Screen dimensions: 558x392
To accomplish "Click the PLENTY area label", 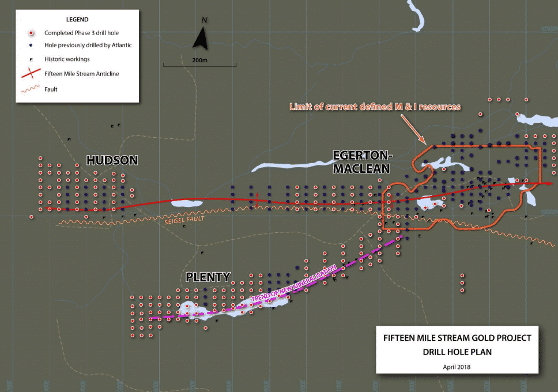I will click(x=208, y=277).
